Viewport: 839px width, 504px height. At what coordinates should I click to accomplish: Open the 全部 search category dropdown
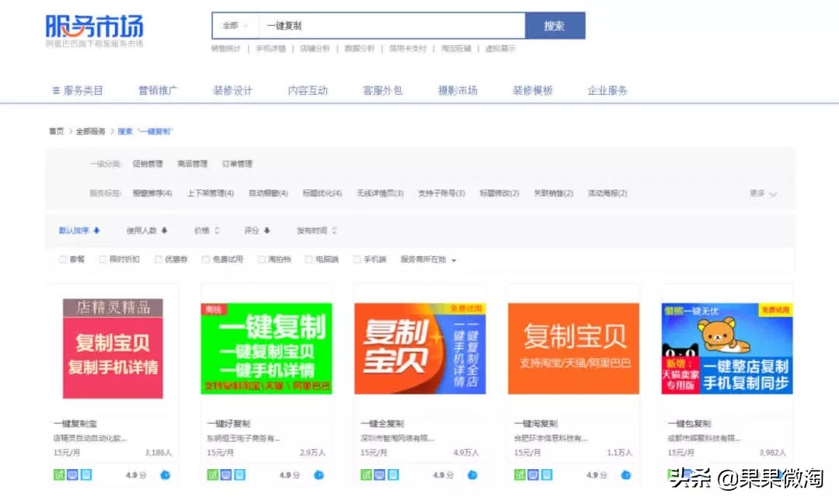pos(233,25)
